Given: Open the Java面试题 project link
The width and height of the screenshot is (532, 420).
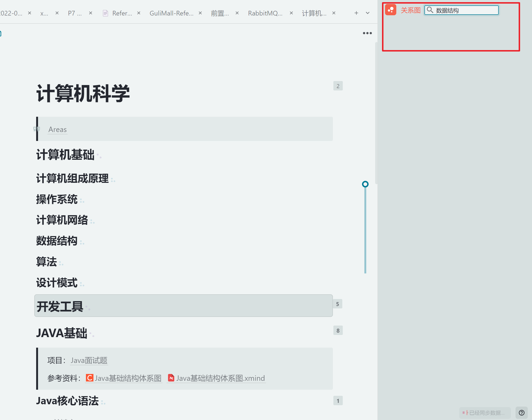Looking at the screenshot, I should click(x=89, y=360).
